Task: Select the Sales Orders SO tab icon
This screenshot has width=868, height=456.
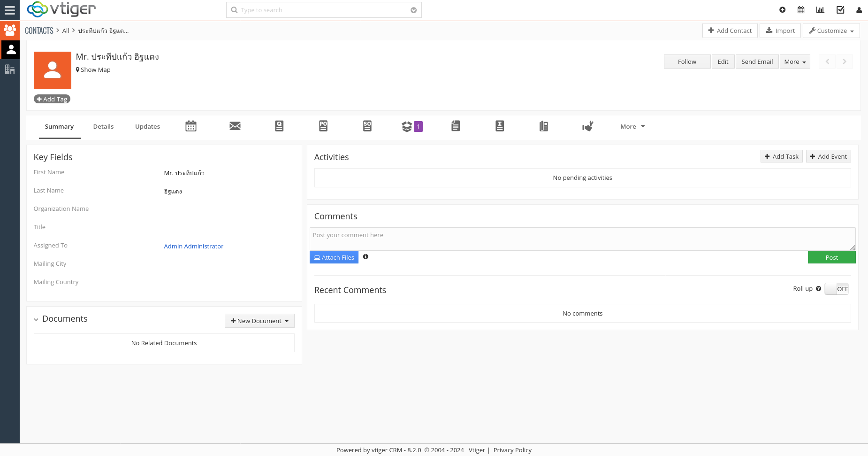Action: pyautogui.click(x=367, y=126)
